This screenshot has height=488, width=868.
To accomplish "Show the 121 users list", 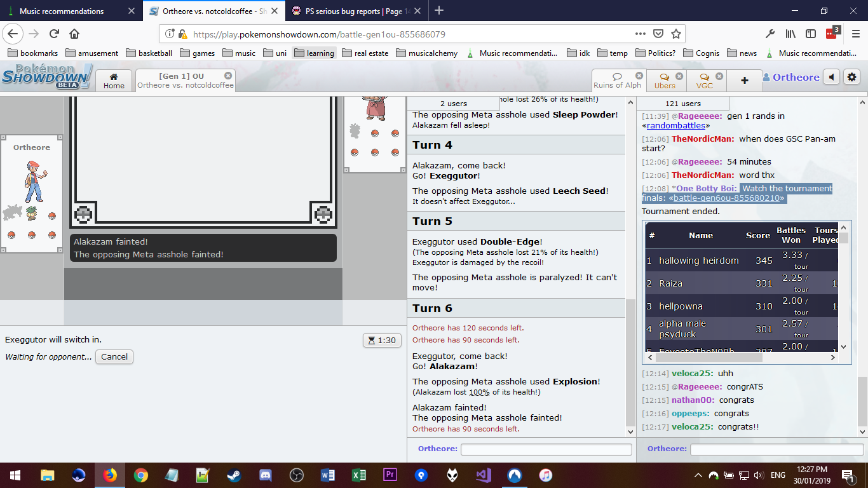I will click(682, 104).
